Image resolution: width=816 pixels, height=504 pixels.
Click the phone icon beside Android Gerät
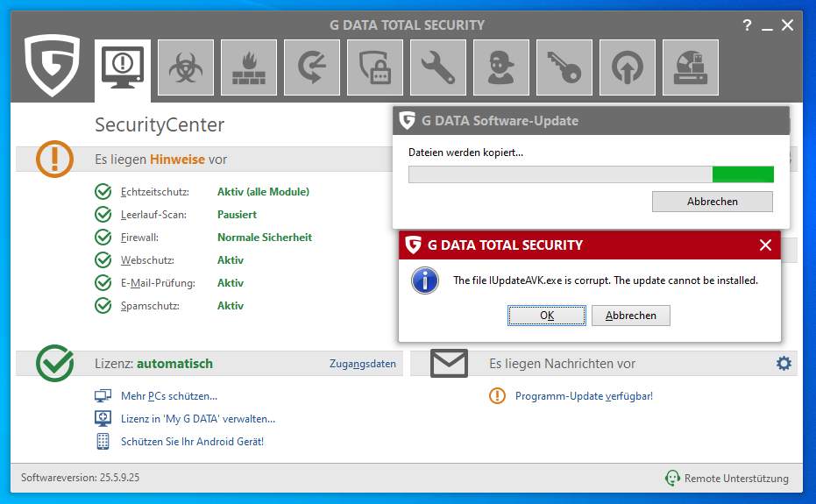tap(103, 442)
